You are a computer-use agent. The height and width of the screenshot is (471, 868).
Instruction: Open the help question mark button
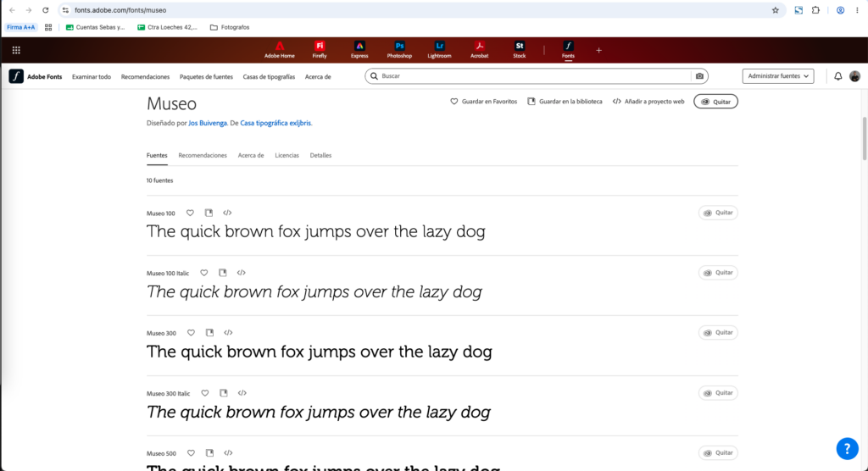click(x=847, y=449)
